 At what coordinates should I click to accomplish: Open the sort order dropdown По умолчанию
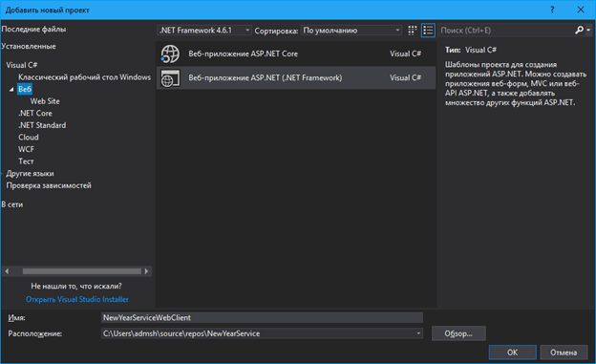[351, 30]
